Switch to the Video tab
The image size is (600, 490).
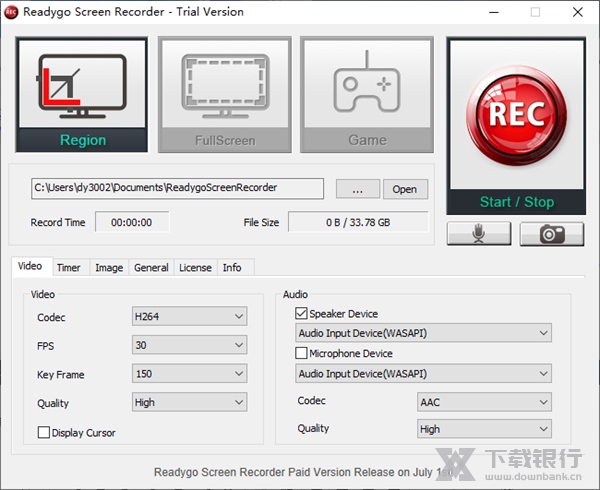tap(30, 266)
